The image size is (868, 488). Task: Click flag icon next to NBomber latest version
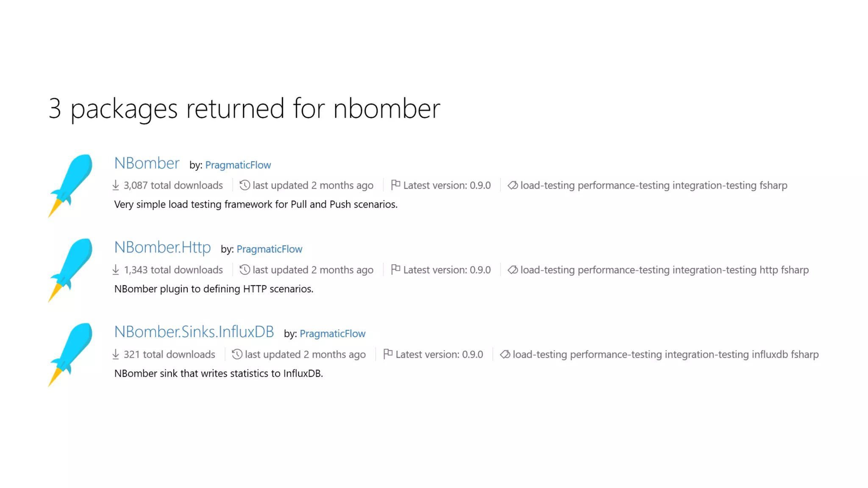coord(395,185)
